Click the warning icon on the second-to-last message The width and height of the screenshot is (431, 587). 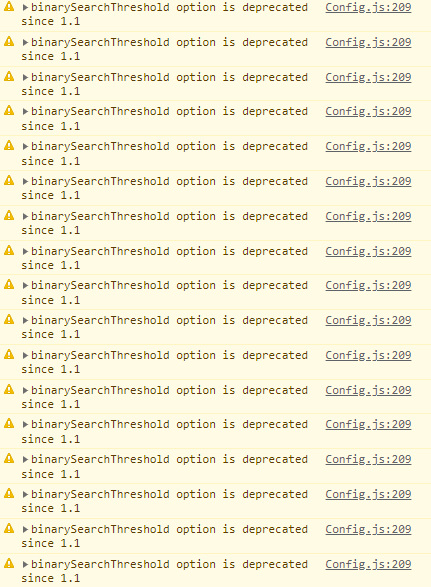click(9, 528)
